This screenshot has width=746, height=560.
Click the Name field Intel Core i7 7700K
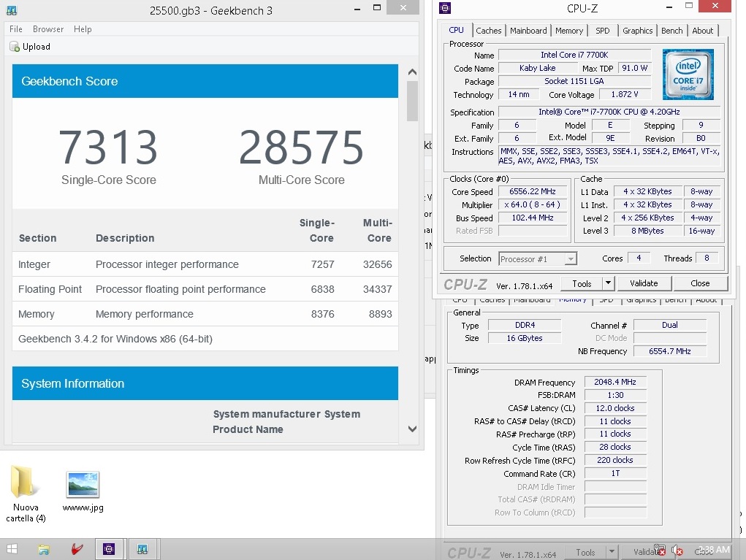(574, 55)
